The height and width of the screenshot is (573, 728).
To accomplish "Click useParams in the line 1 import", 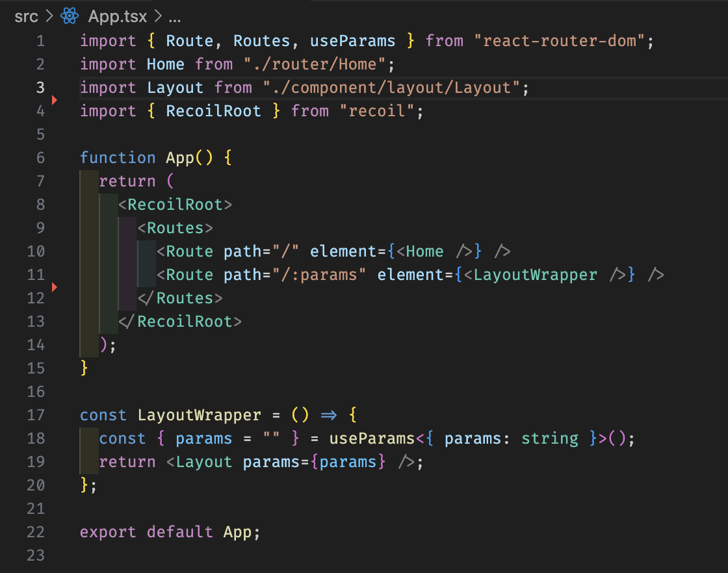I will click(x=352, y=41).
